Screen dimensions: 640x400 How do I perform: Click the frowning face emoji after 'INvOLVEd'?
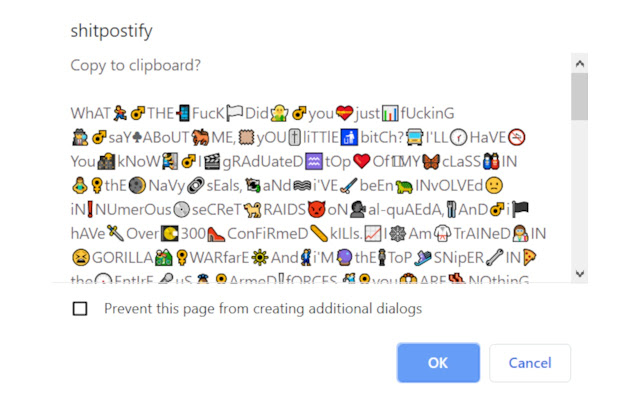[494, 186]
